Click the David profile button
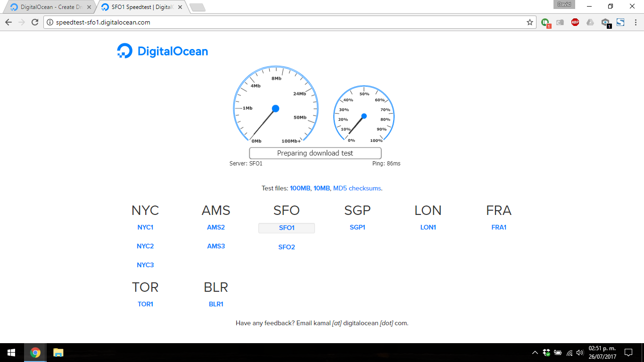644x362 pixels. (x=564, y=5)
